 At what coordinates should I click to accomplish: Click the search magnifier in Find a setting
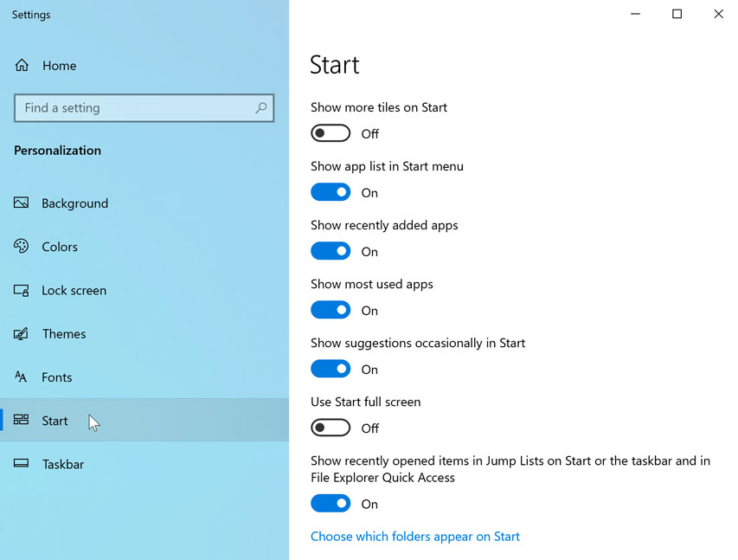[260, 107]
